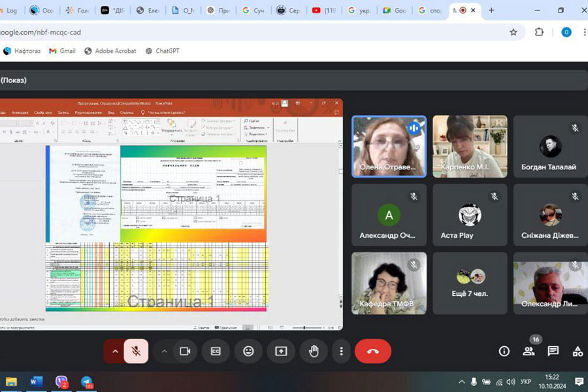The image size is (588, 392).
Task: Raise your hand in the meeting
Action: click(x=314, y=351)
